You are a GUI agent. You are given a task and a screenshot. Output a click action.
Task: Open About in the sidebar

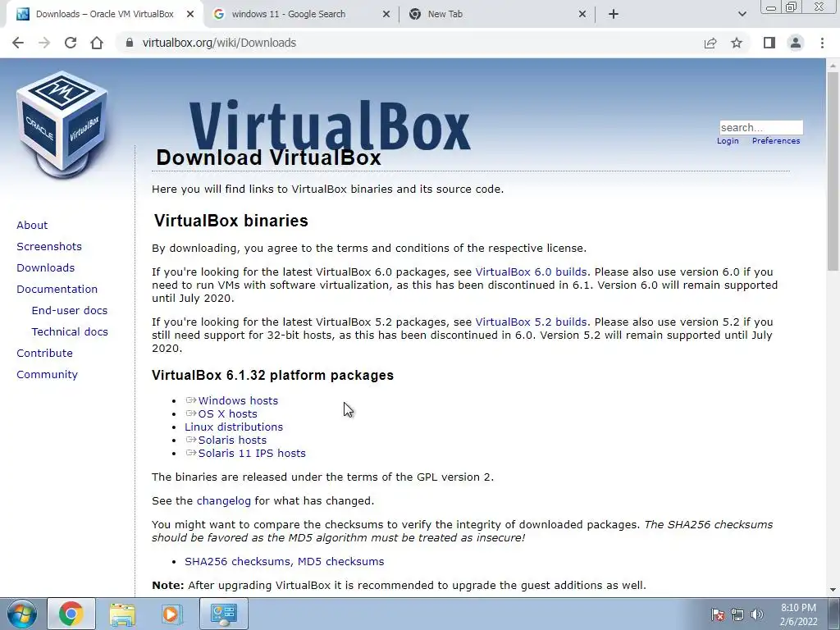[32, 225]
